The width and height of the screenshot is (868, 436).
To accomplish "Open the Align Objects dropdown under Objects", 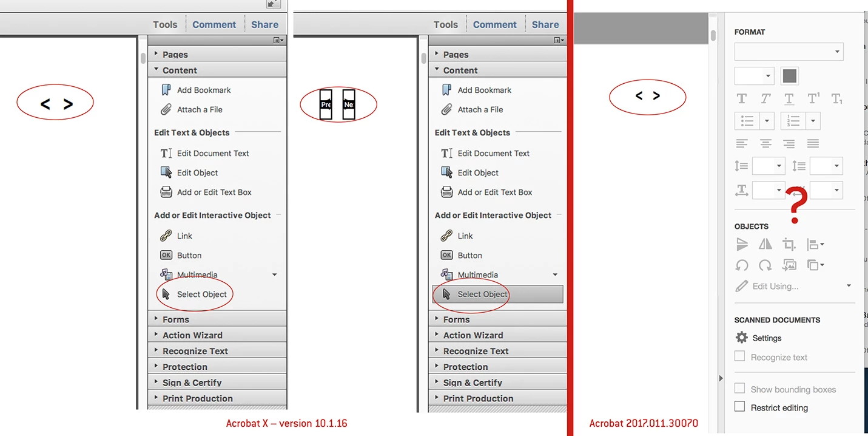I will tap(815, 244).
